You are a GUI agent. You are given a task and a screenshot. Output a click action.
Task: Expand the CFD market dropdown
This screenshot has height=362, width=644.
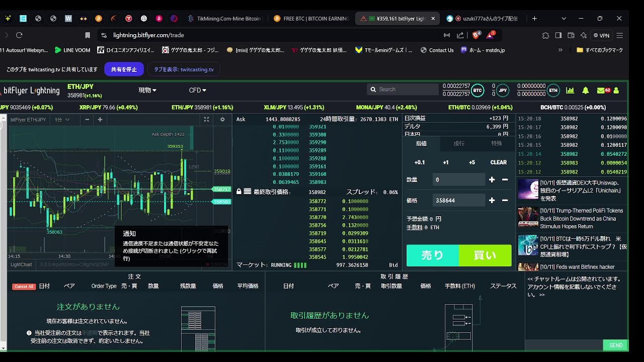[x=198, y=90]
